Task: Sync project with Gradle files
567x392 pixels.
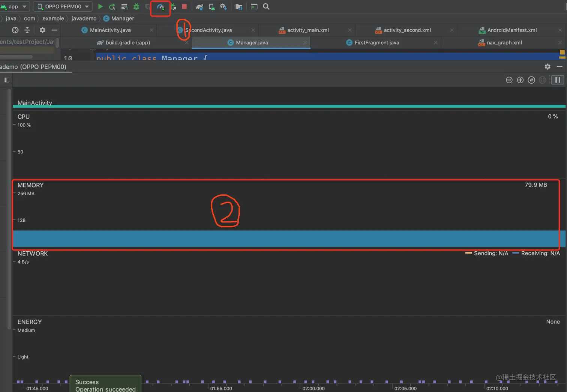Action: coord(199,6)
